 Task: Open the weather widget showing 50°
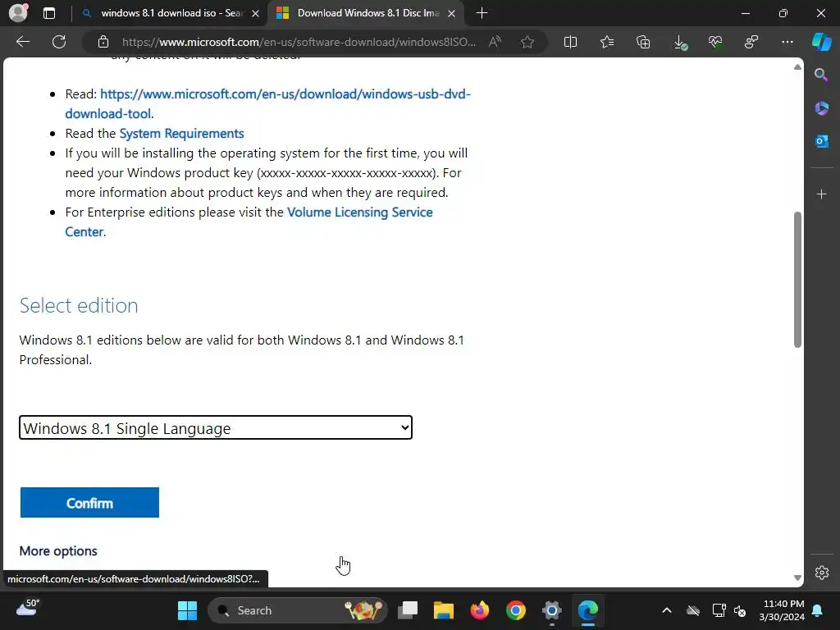pos(28,608)
